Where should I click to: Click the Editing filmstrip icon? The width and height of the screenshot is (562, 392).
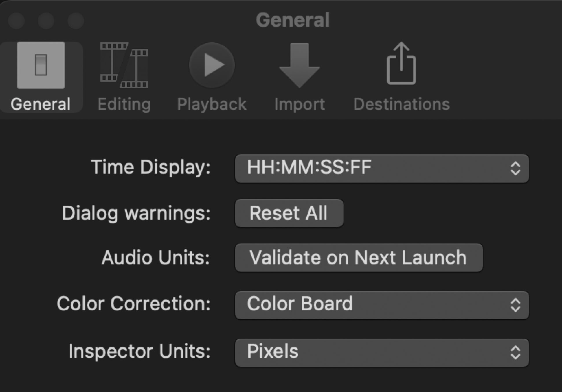click(x=124, y=65)
